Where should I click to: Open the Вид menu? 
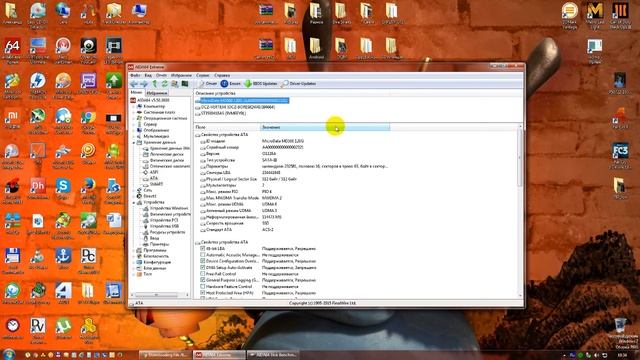click(x=148, y=76)
